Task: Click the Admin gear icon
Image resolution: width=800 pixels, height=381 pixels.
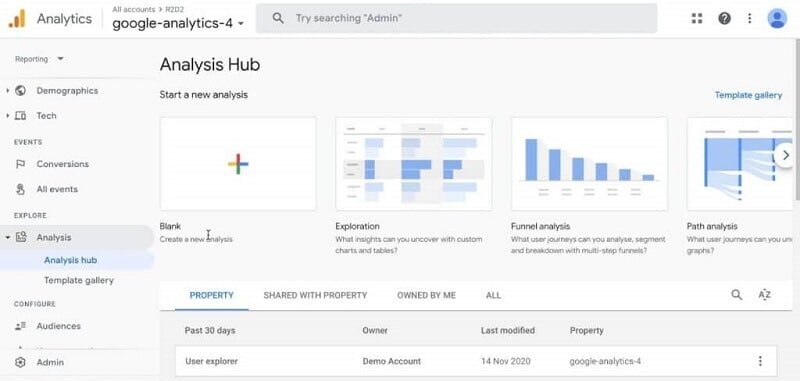Action: click(x=20, y=363)
